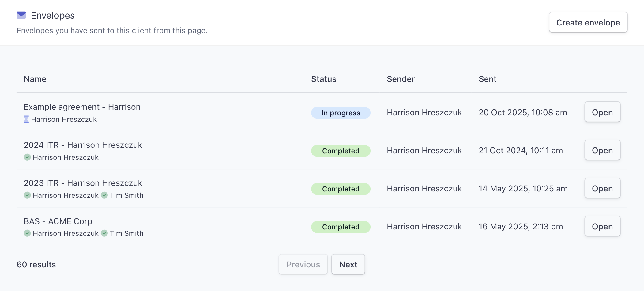Select the 2023 ITR - Harrison Hreszczuk name

point(83,183)
